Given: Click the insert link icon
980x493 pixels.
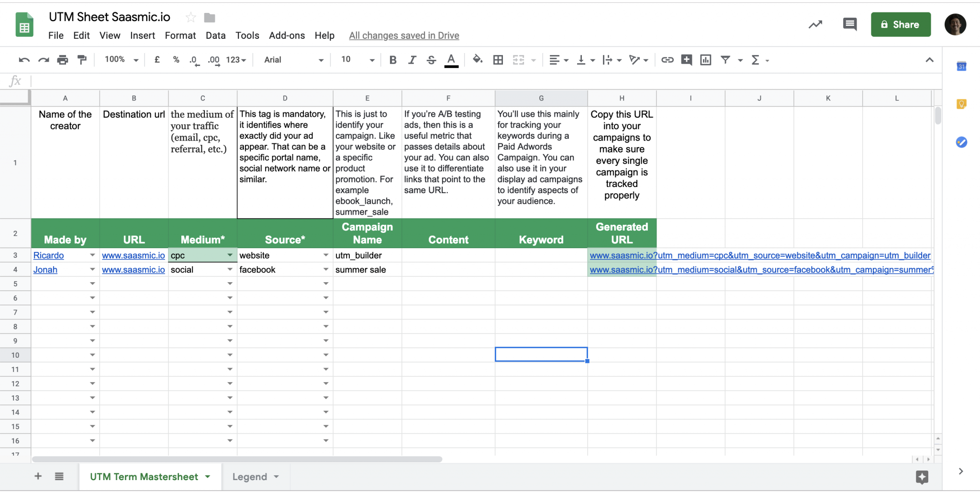Looking at the screenshot, I should click(667, 60).
